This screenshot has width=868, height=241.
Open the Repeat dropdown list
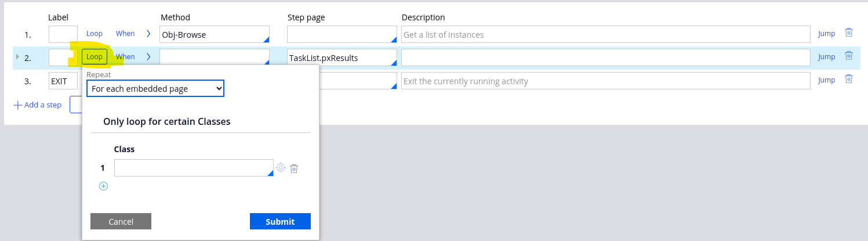click(x=155, y=88)
